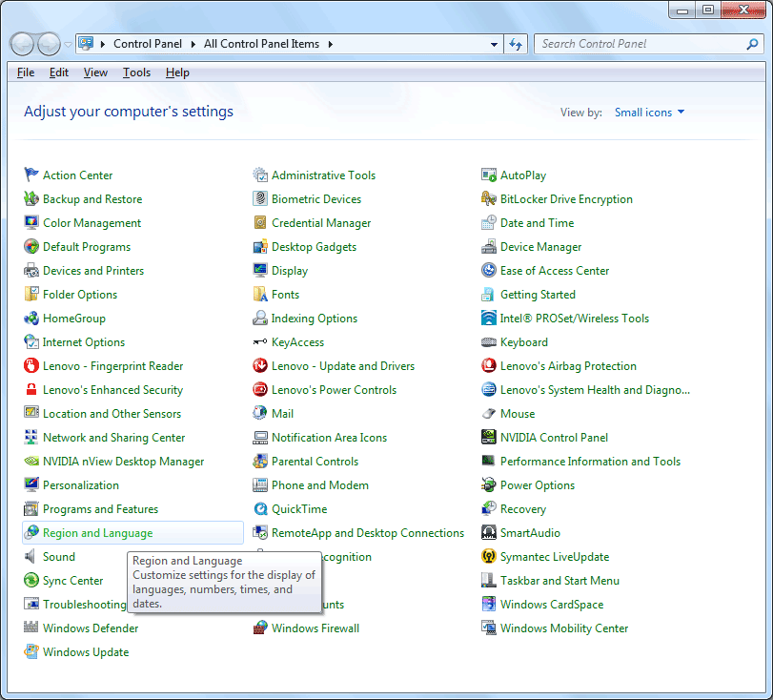
Task: Expand the address bar history dropdown arrow
Action: [494, 45]
